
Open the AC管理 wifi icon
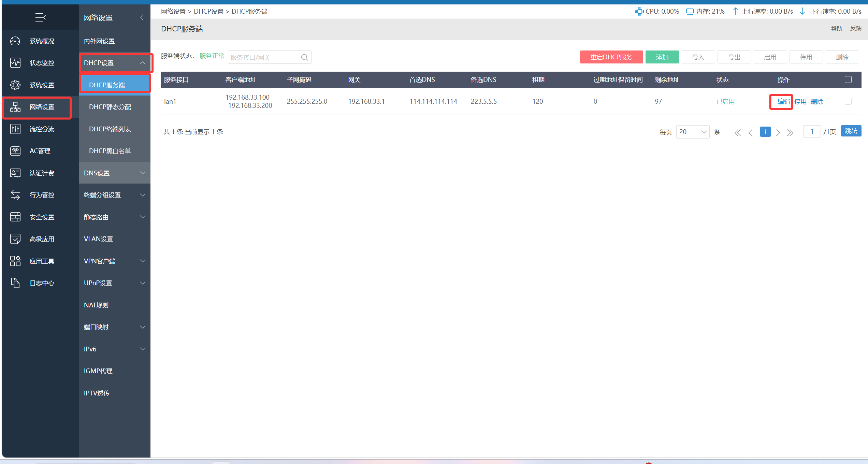15,151
